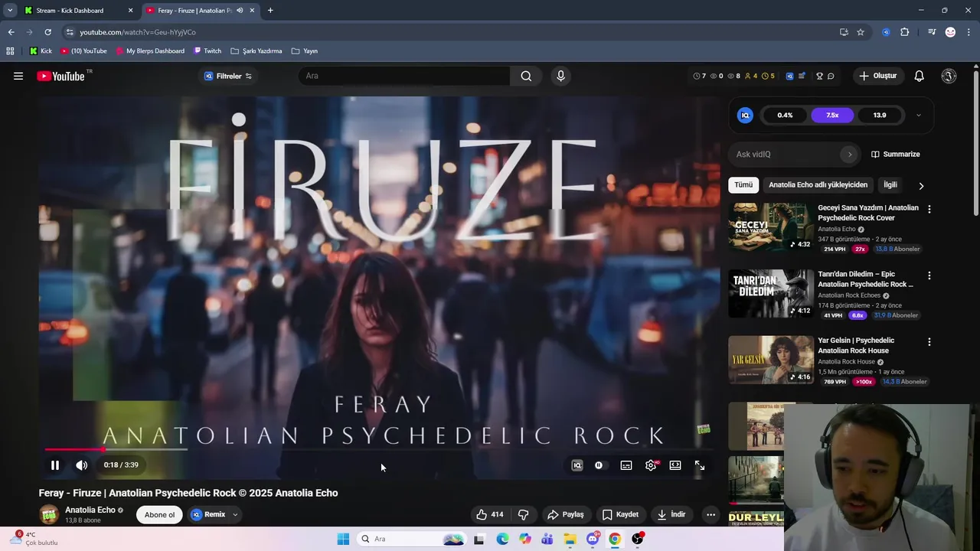
Task: Open the vidIQ trophy icon in the header
Action: click(819, 76)
